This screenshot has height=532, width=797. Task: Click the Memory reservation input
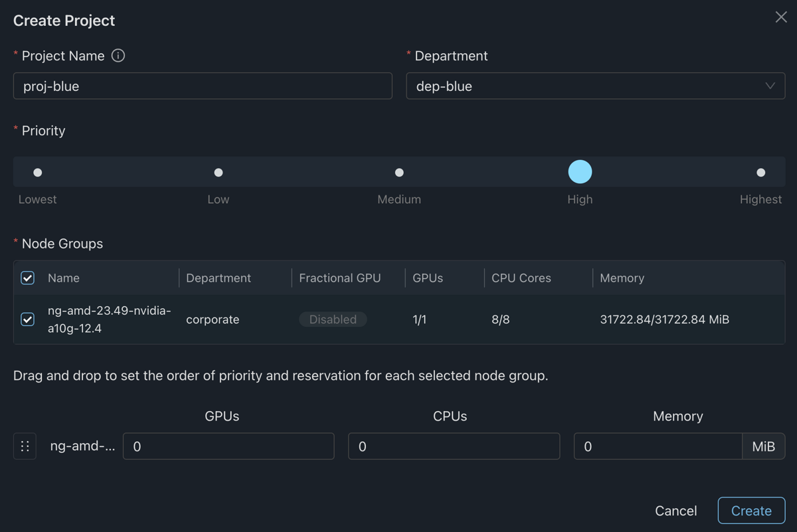pyautogui.click(x=658, y=446)
